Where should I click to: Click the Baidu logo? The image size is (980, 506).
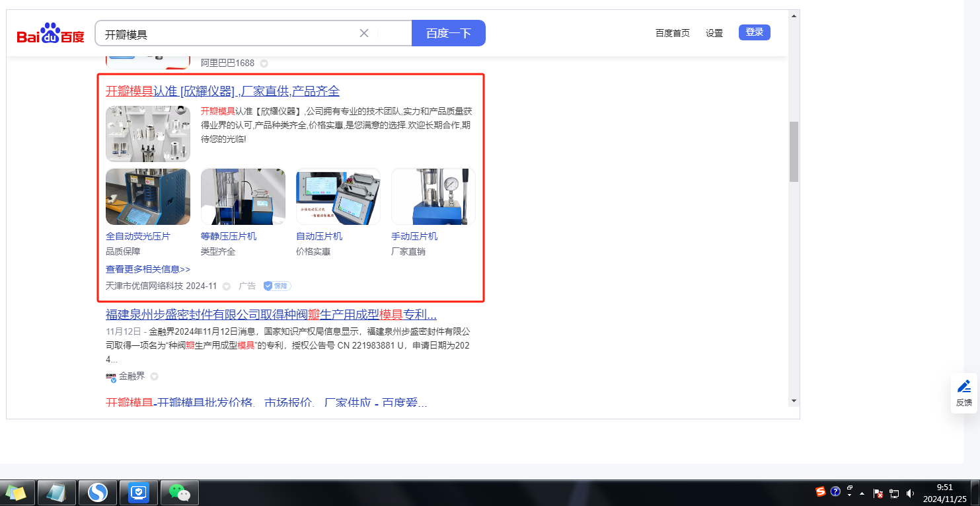[51, 33]
